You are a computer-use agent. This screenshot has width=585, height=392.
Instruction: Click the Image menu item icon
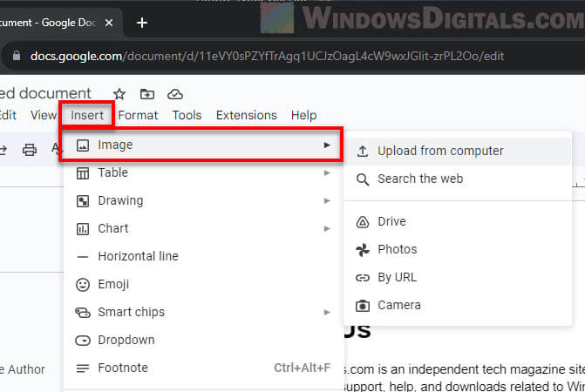83,145
